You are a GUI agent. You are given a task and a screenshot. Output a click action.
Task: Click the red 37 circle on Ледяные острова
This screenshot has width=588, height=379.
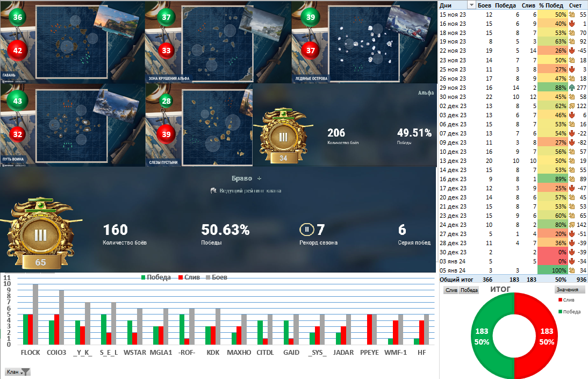tap(311, 51)
